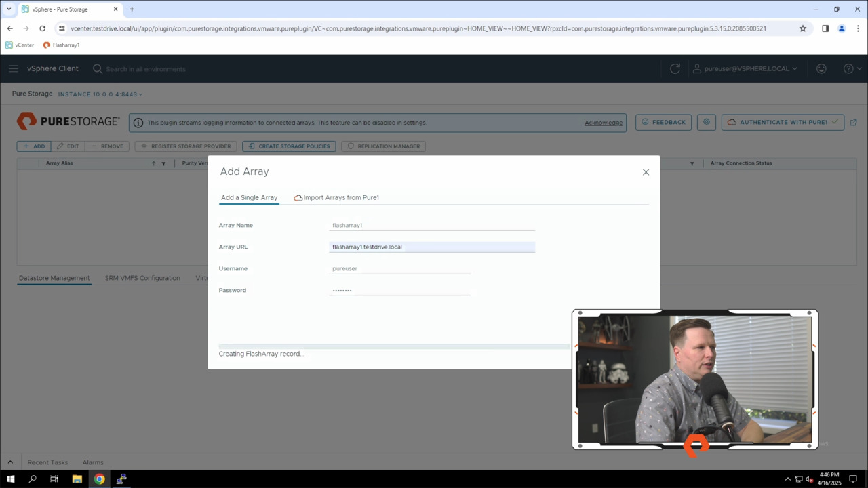Collapse the Recent Tasks panel chevron
Screen dimensions: 868x488
coord(10,462)
